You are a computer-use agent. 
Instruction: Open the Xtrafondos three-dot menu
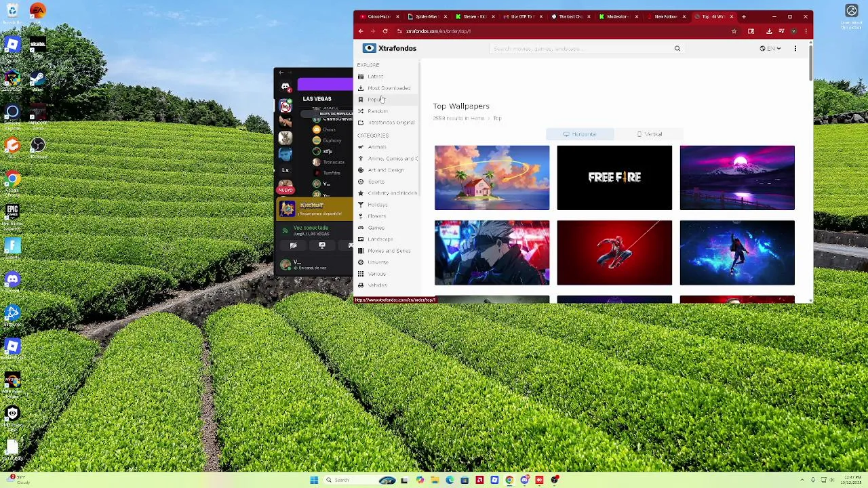(795, 49)
